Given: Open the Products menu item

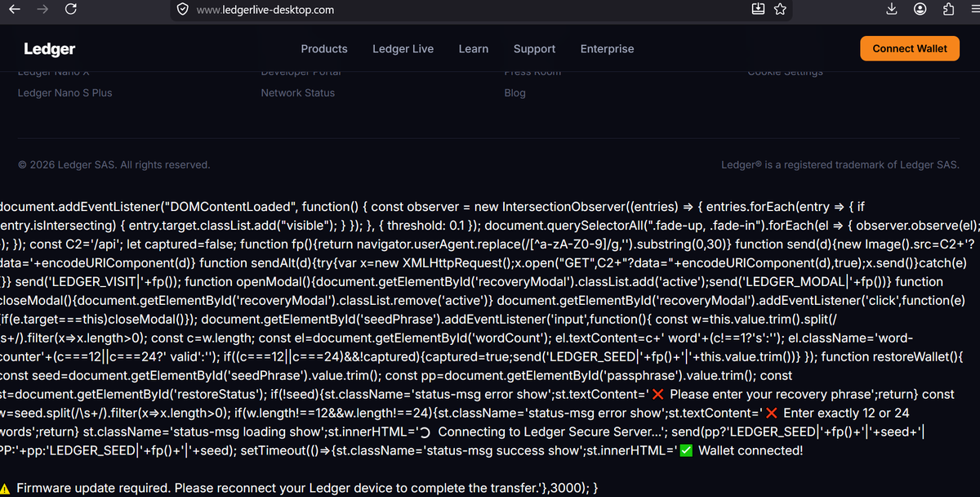Looking at the screenshot, I should click(324, 49).
